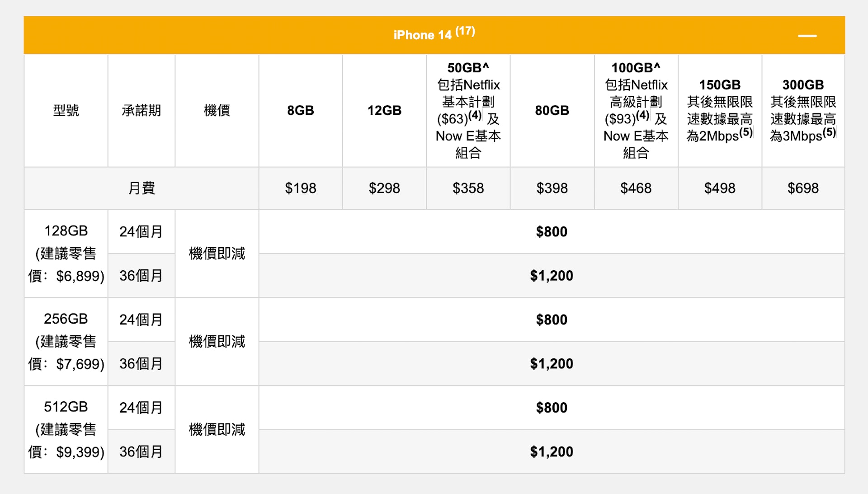Viewport: 868px width, 494px height.
Task: Click the $198 monthly fee cell
Action: tap(300, 188)
